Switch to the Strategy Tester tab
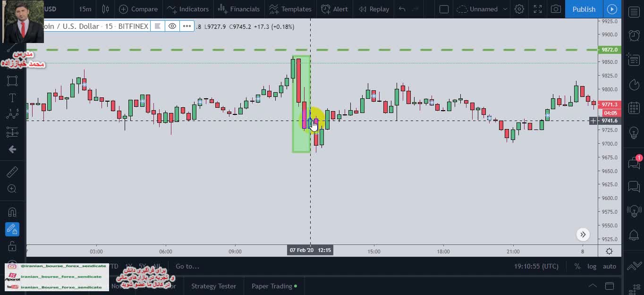Screen dimensions: 644x295 pyautogui.click(x=213, y=286)
